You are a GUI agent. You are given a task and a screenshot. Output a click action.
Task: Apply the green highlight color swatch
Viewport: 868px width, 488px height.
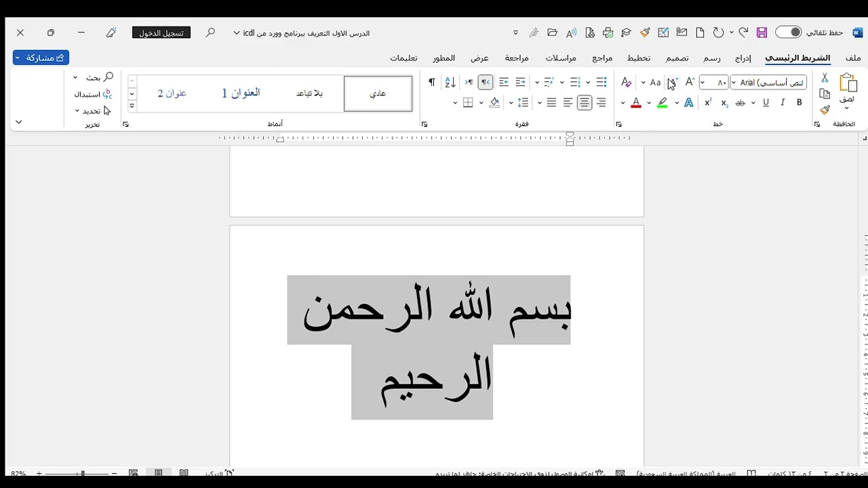pos(663,103)
